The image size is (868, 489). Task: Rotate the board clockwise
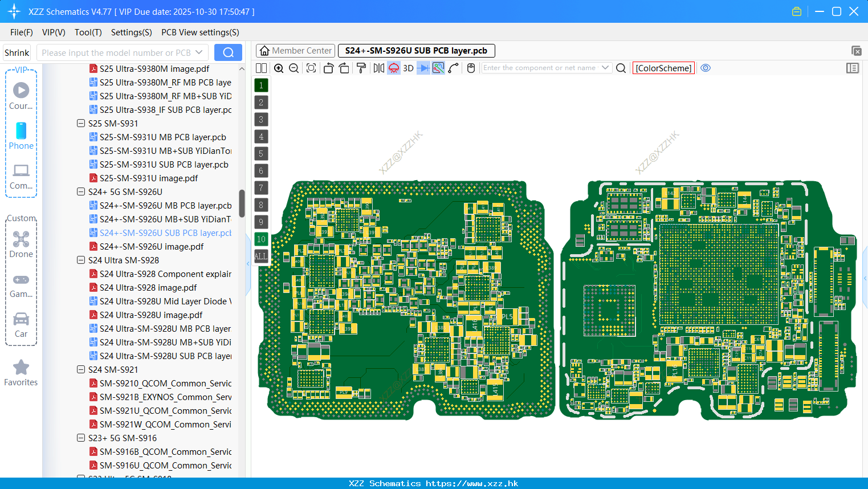point(344,68)
